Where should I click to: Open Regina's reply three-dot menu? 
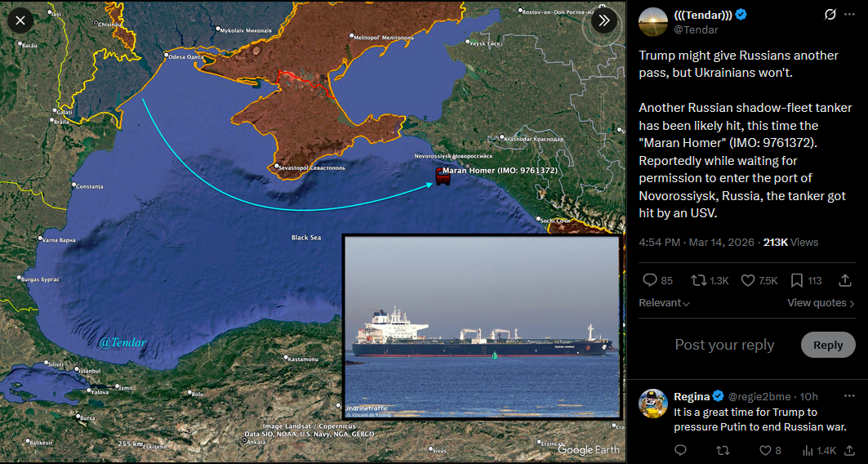[x=849, y=396]
